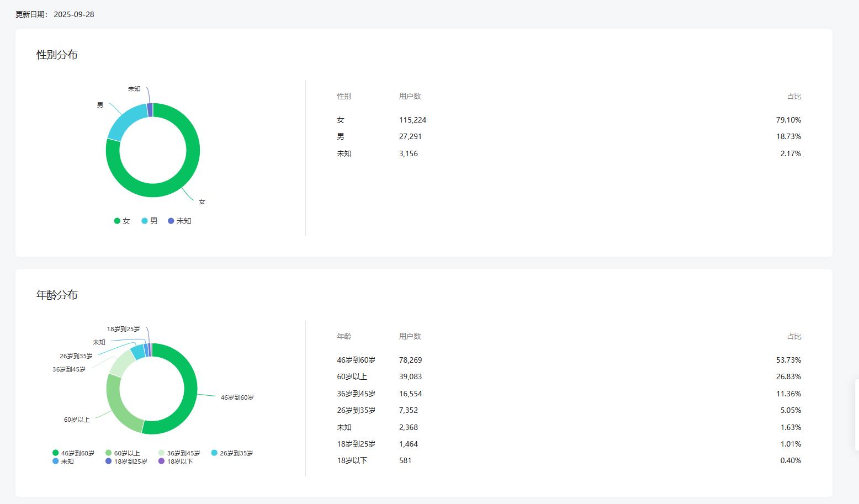The height and width of the screenshot is (504, 859).
Task: Click the user count 16,554
Action: point(411,394)
